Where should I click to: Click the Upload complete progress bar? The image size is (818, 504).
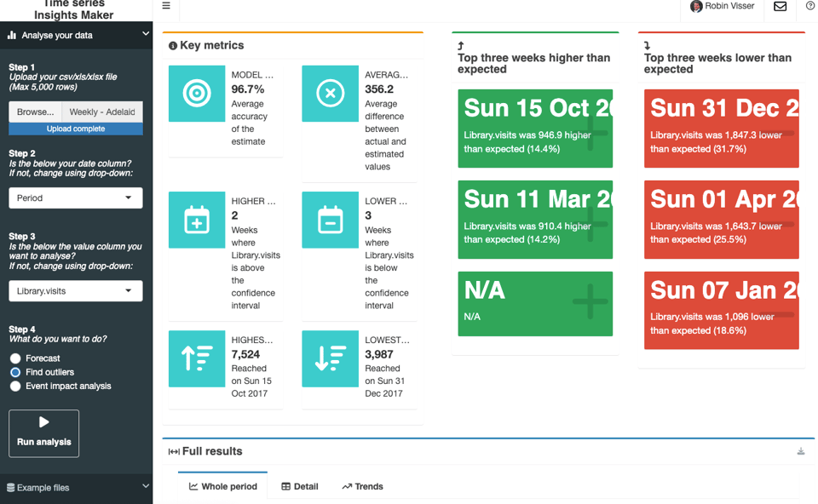click(x=76, y=129)
